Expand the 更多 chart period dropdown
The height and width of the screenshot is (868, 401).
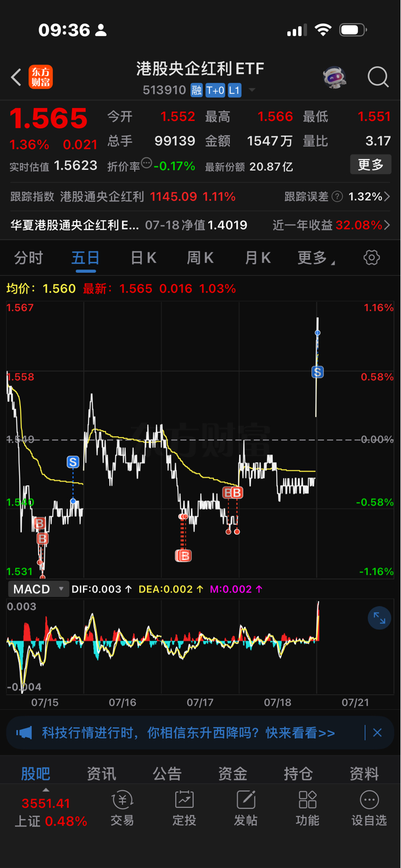[x=316, y=258]
